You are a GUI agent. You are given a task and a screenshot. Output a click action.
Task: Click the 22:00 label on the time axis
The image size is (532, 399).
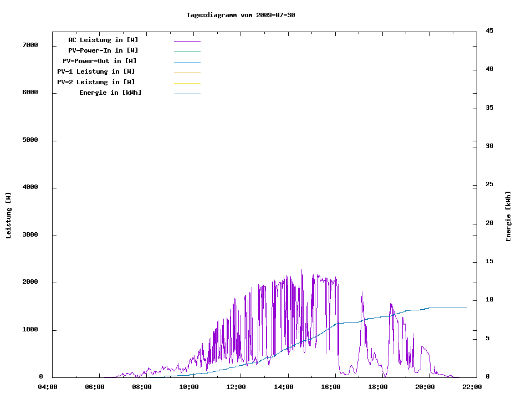473,387
